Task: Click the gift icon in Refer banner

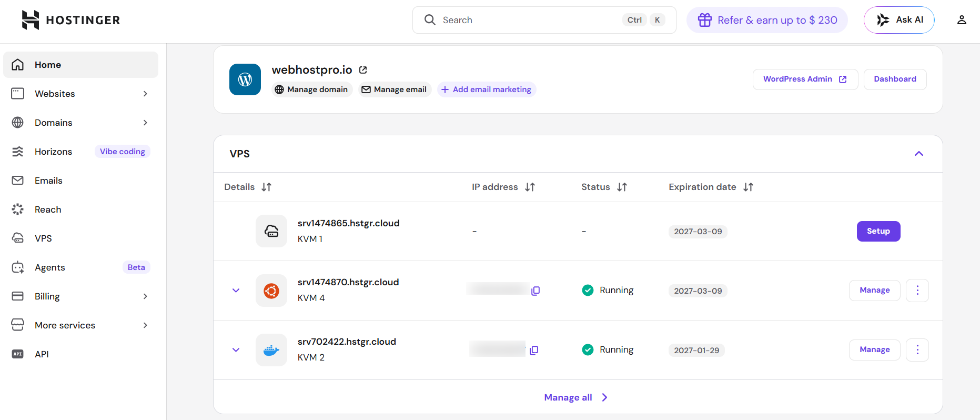Action: [x=705, y=20]
